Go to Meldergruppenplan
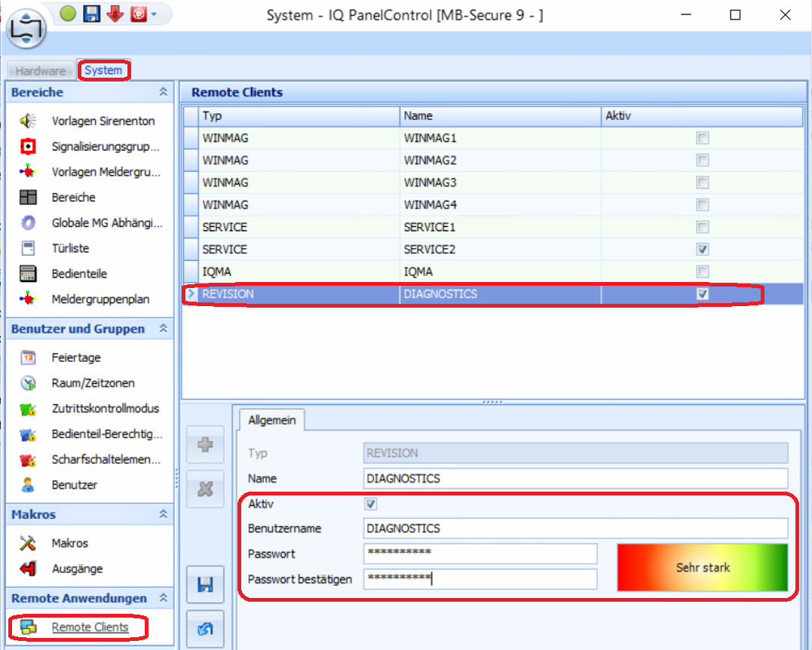The height and width of the screenshot is (650, 812). click(x=100, y=299)
